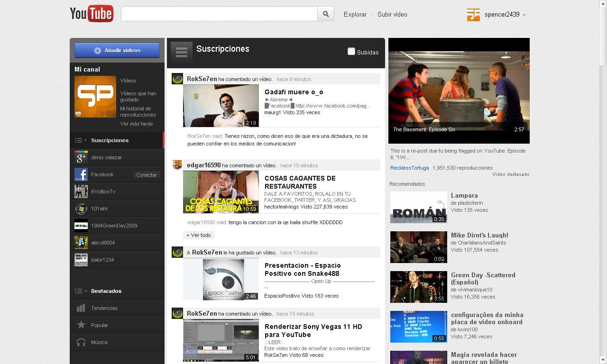Open Música via the headphones icon
Viewport: 607px width, 364px height.
point(81,342)
